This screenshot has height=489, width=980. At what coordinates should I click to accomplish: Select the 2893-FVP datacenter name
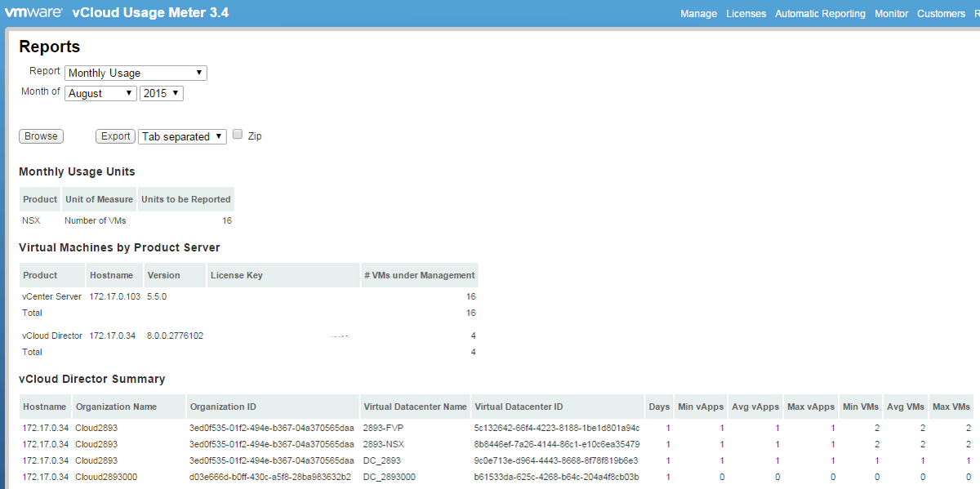click(384, 428)
